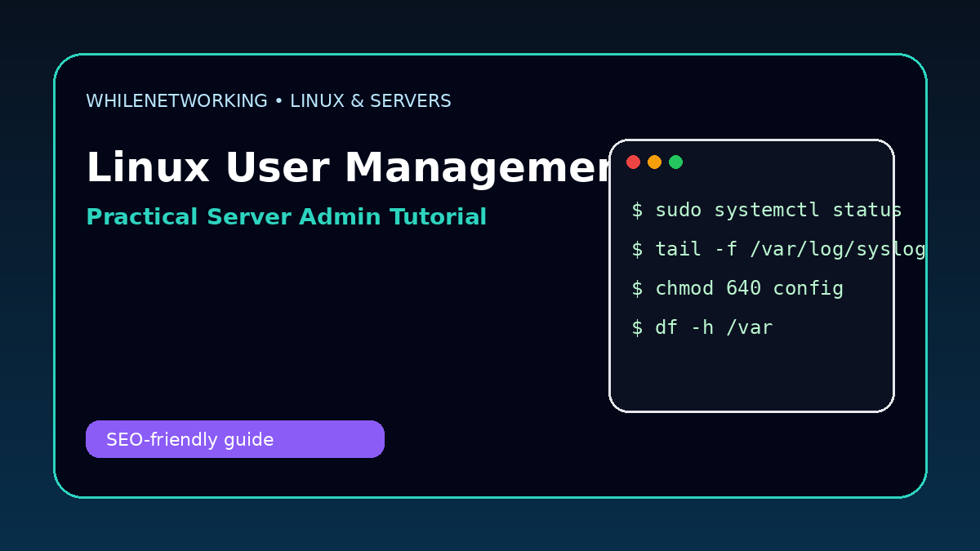
Task: Click the "$ tail -f /var/log/syslog" command line
Action: coord(778,250)
